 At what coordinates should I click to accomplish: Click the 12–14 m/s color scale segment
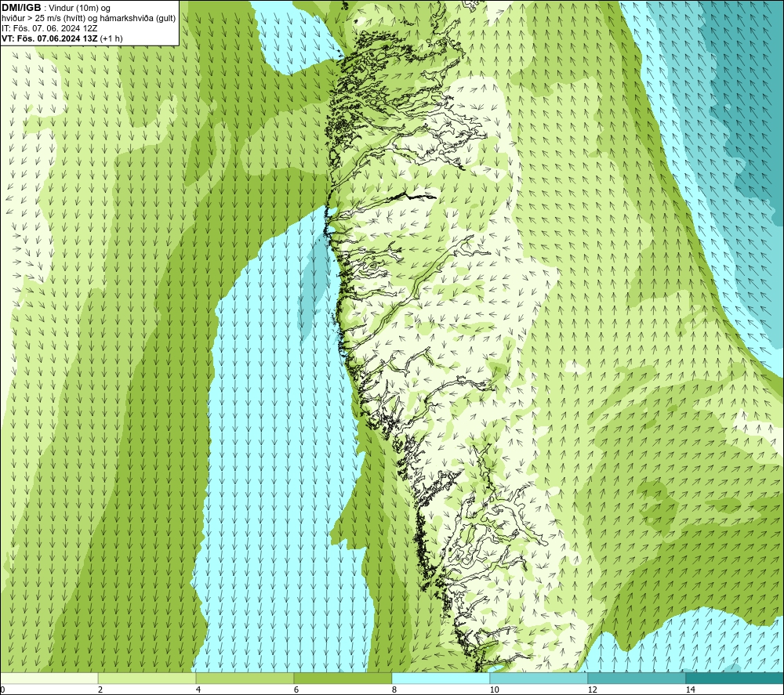tap(637, 678)
